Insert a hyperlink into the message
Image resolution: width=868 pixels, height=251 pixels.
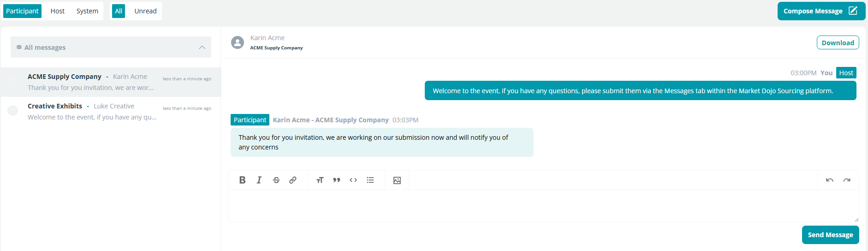tap(293, 180)
